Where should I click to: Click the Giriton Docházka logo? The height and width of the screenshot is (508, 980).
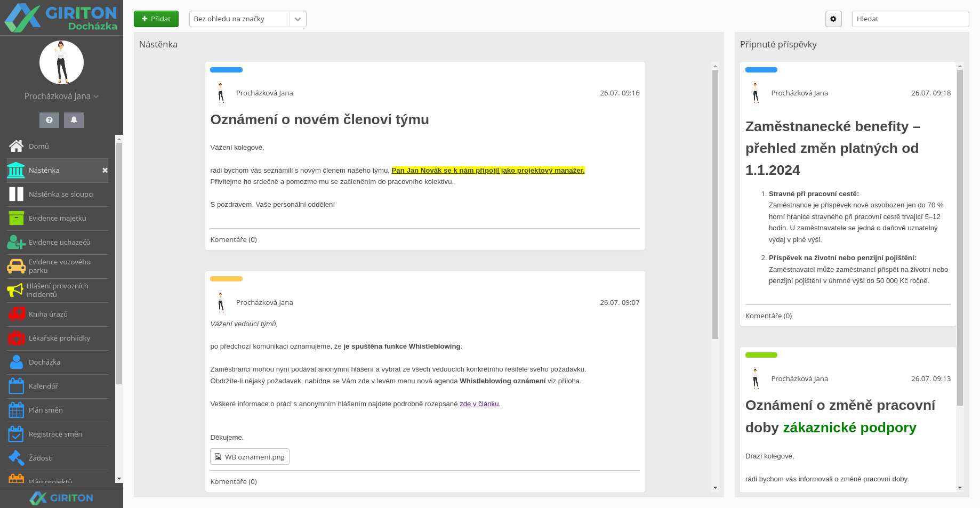(x=61, y=18)
